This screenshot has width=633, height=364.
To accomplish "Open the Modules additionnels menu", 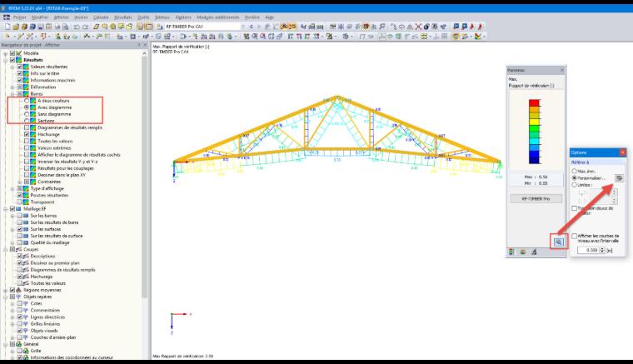I will click(x=218, y=17).
